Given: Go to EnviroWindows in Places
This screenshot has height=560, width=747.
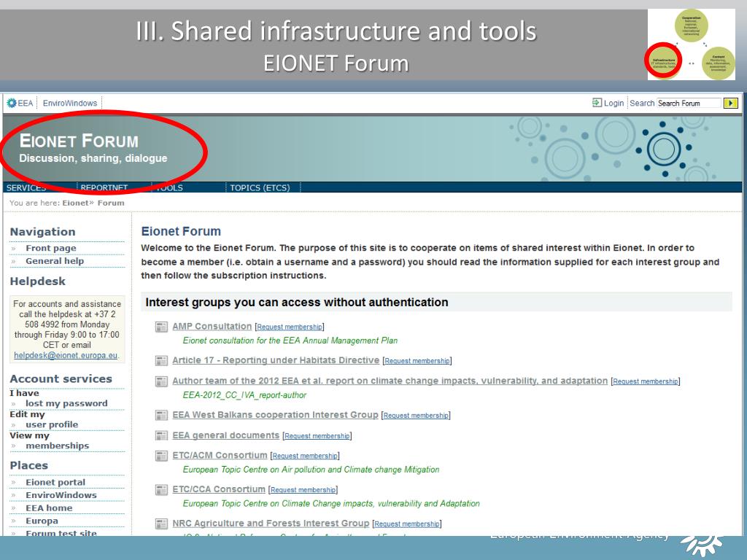Looking at the screenshot, I should pos(61,495).
